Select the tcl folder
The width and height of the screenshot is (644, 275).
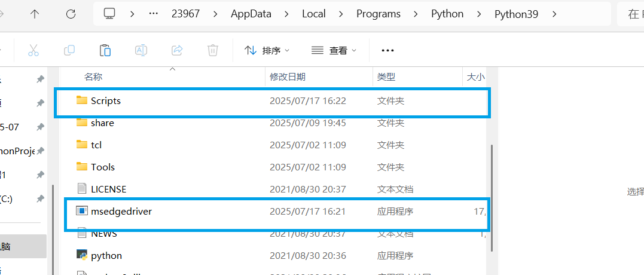[x=273, y=145]
